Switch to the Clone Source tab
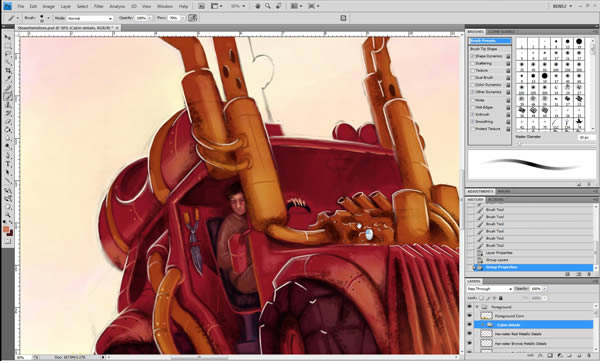 tap(501, 32)
